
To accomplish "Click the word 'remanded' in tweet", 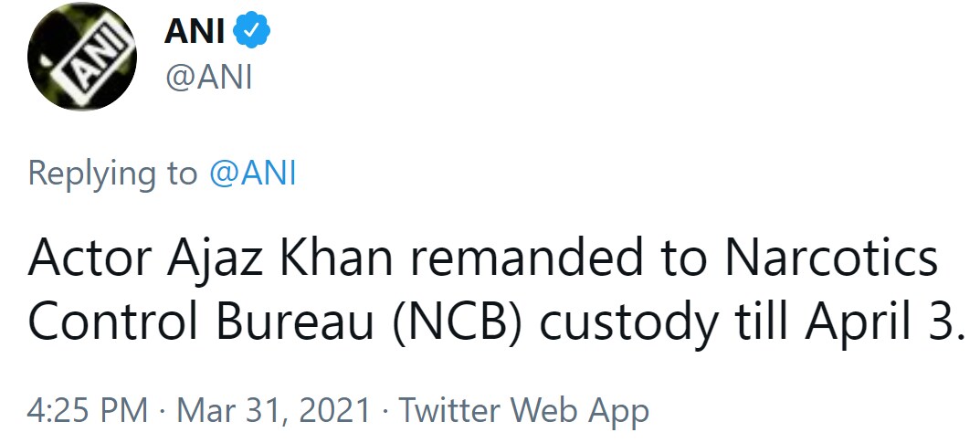I will pyautogui.click(x=527, y=258).
